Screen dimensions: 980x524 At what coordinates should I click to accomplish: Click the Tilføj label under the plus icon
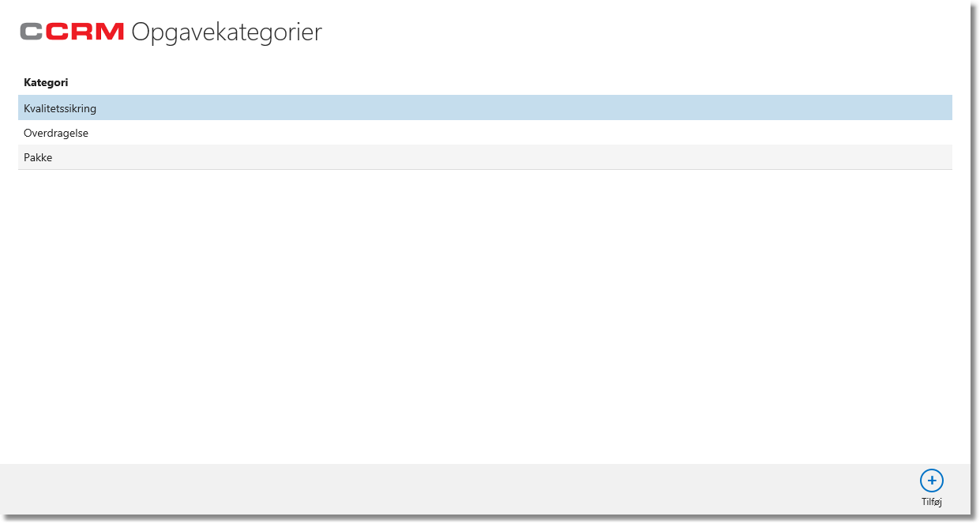coord(932,502)
